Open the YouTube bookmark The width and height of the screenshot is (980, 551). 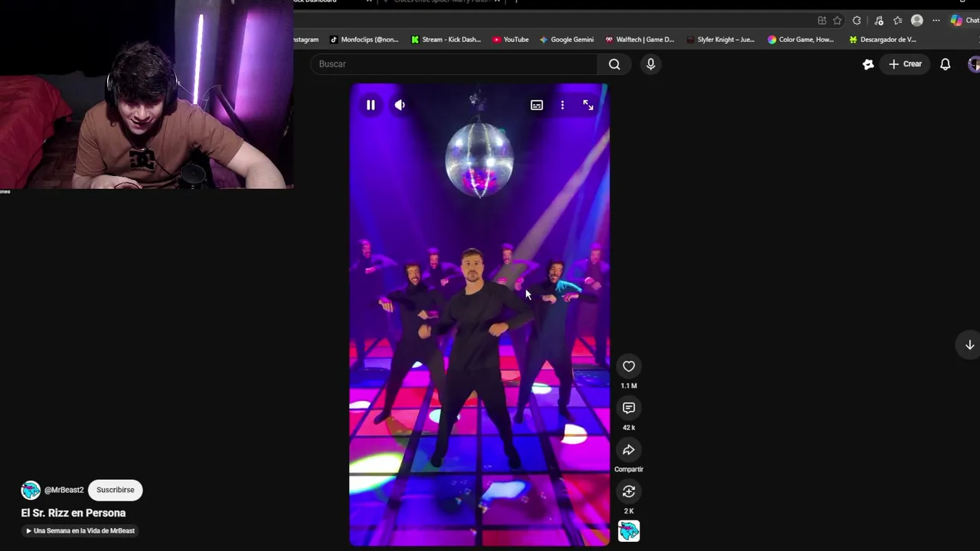pyautogui.click(x=511, y=40)
